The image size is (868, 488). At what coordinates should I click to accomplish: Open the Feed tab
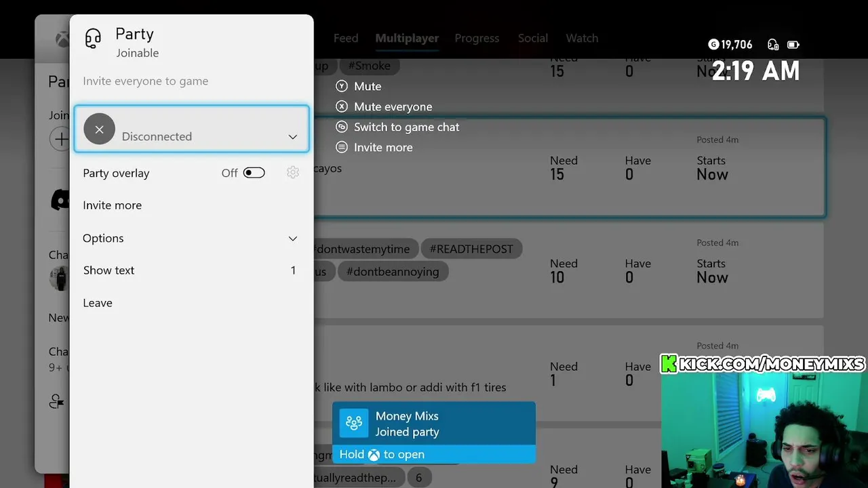(x=346, y=38)
